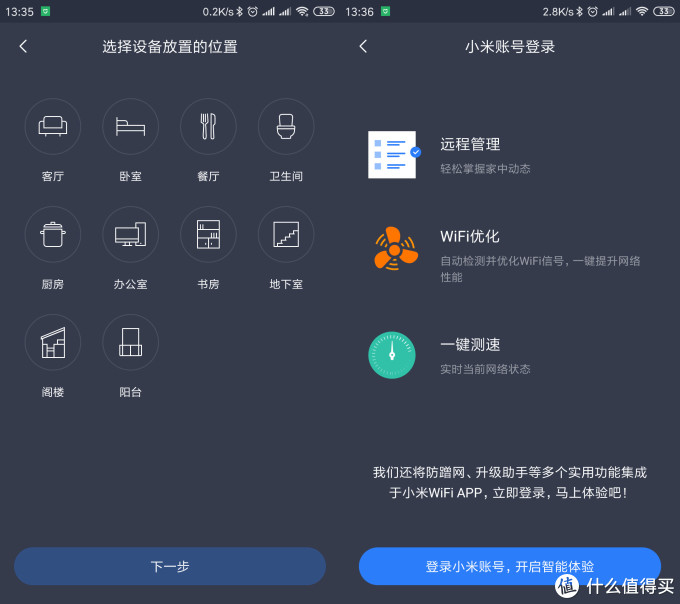Tap the 我们还将防蹭网 promotional paragraph
This screenshot has width=680, height=604.
point(510,482)
